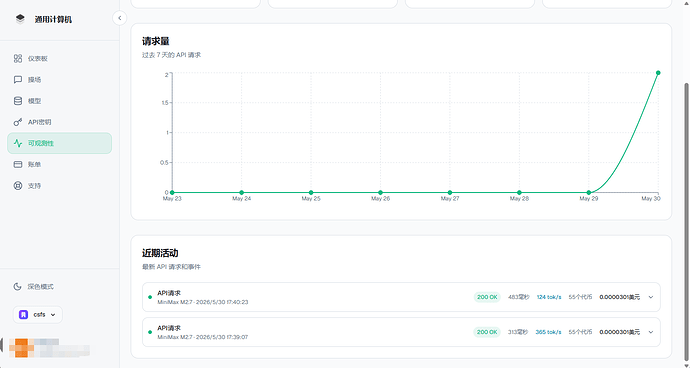690x368 pixels.
Task: Click the MiniMax M2.7 - 2026/5/30 17:39:07 text
Action: [203, 337]
